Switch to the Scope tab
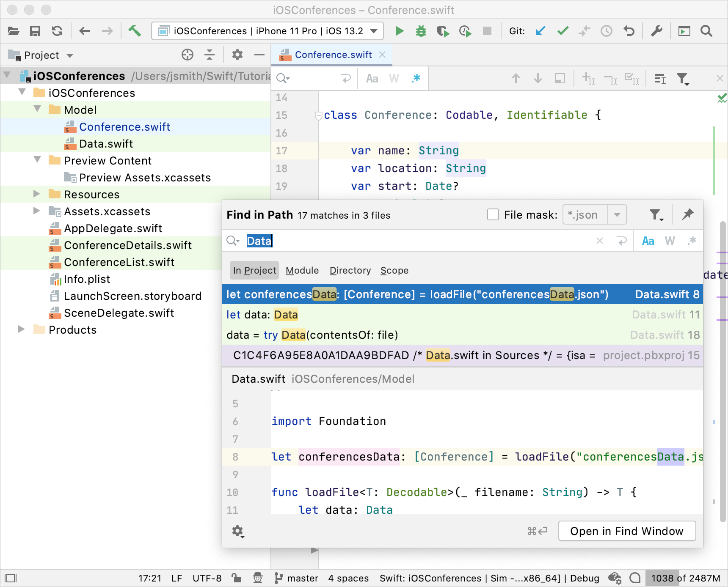 click(394, 270)
